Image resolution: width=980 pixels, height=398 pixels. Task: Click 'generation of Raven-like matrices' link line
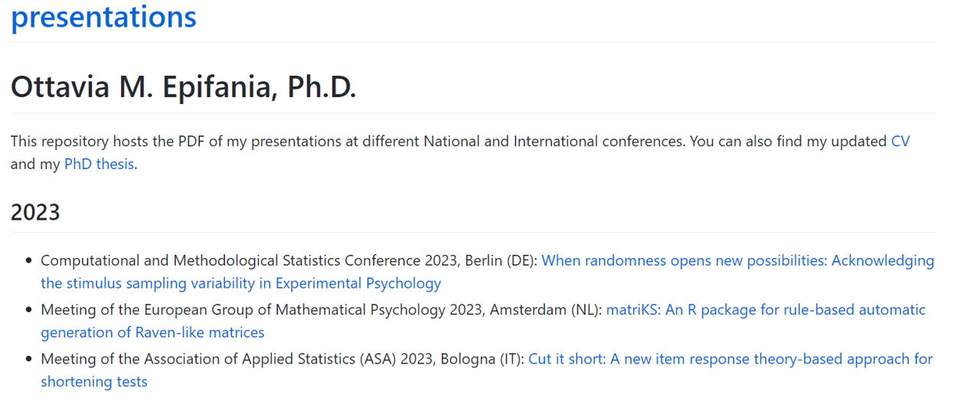tap(153, 332)
